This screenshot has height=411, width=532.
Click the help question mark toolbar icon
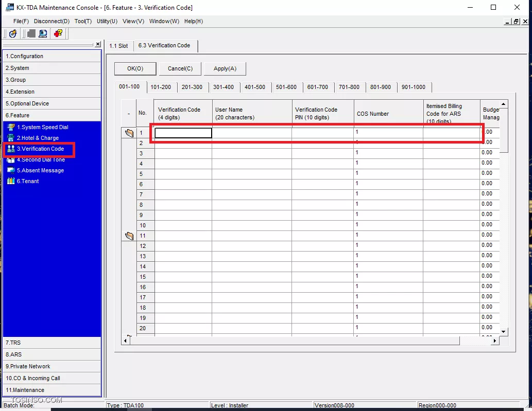point(58,33)
